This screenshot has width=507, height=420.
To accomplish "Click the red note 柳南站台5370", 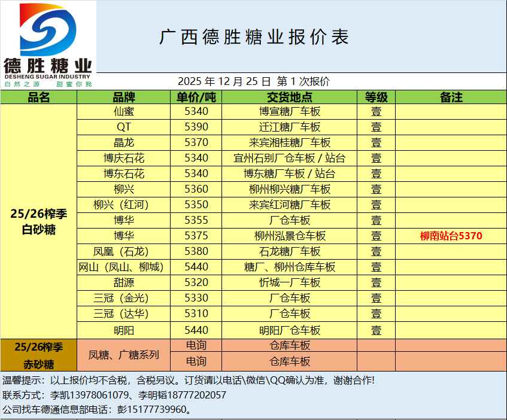I will tap(451, 236).
